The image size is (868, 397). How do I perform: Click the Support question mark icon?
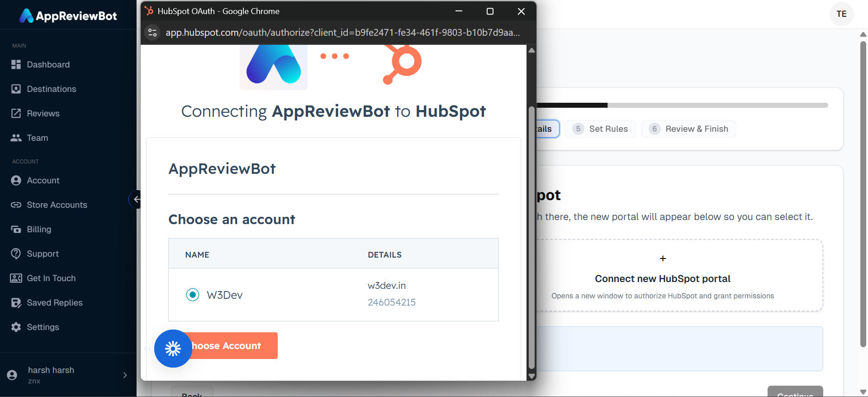click(16, 254)
